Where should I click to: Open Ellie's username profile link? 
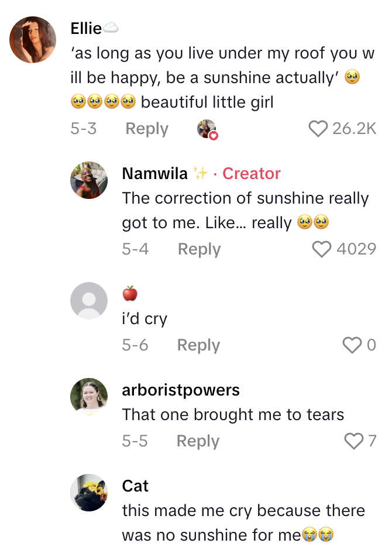point(85,26)
